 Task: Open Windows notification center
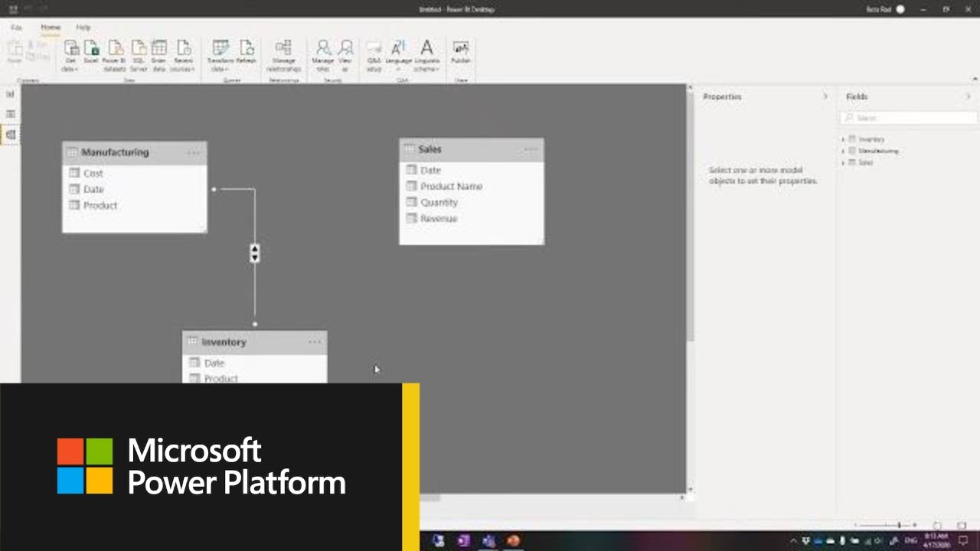point(964,541)
